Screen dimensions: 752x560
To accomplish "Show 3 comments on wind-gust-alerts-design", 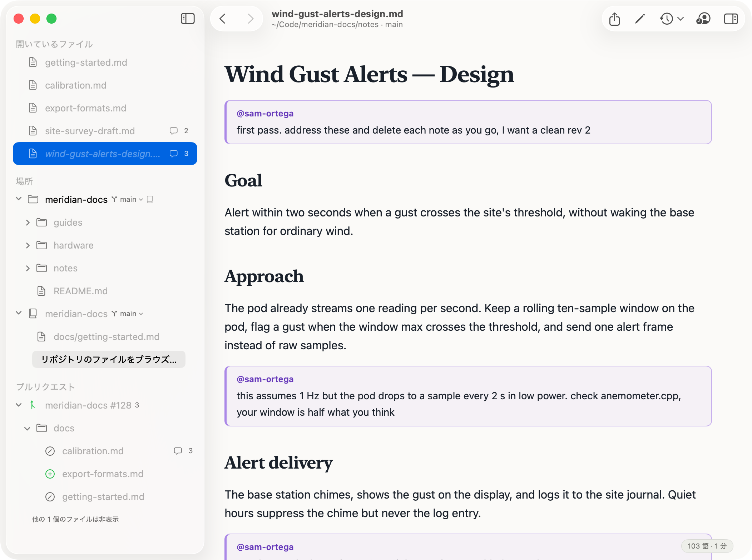I will (x=179, y=154).
